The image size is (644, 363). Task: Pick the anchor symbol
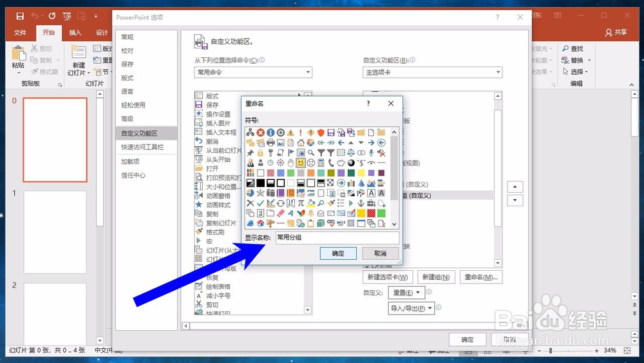pos(361,203)
